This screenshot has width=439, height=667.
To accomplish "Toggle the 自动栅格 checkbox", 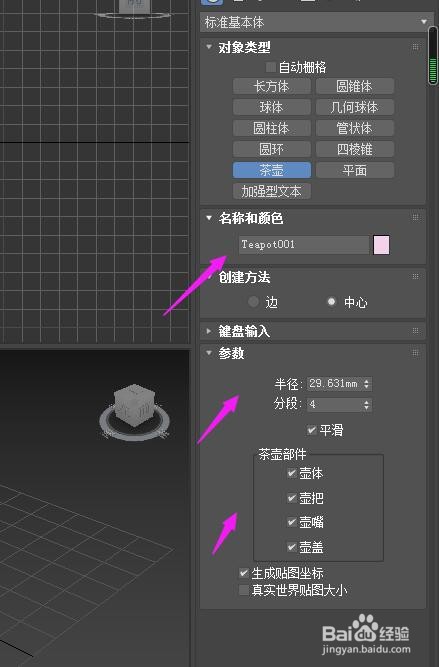I will coord(270,67).
